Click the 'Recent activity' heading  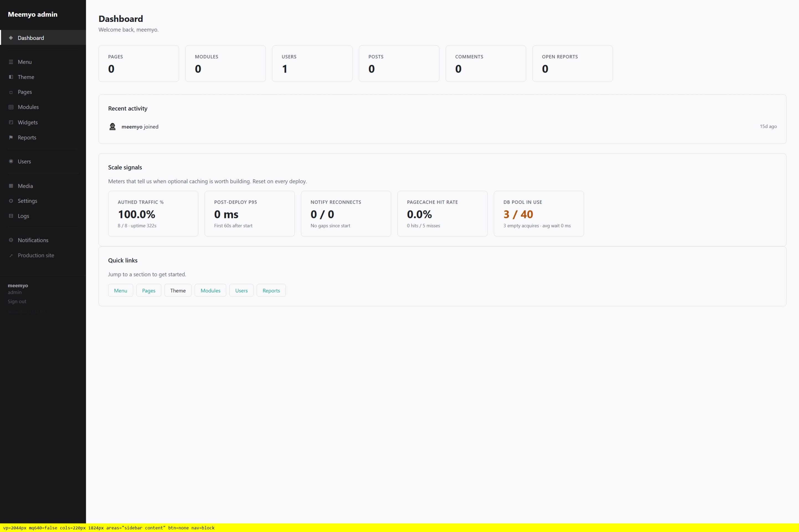pyautogui.click(x=128, y=109)
